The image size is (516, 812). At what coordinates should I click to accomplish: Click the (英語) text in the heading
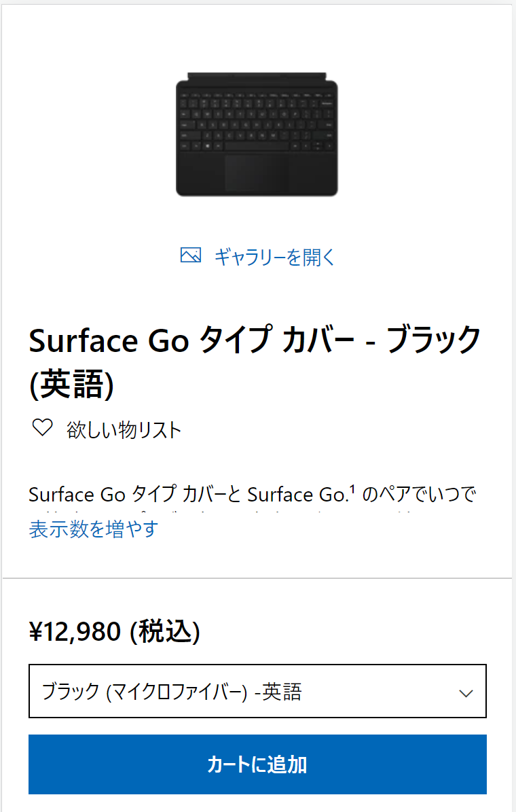[x=71, y=385]
